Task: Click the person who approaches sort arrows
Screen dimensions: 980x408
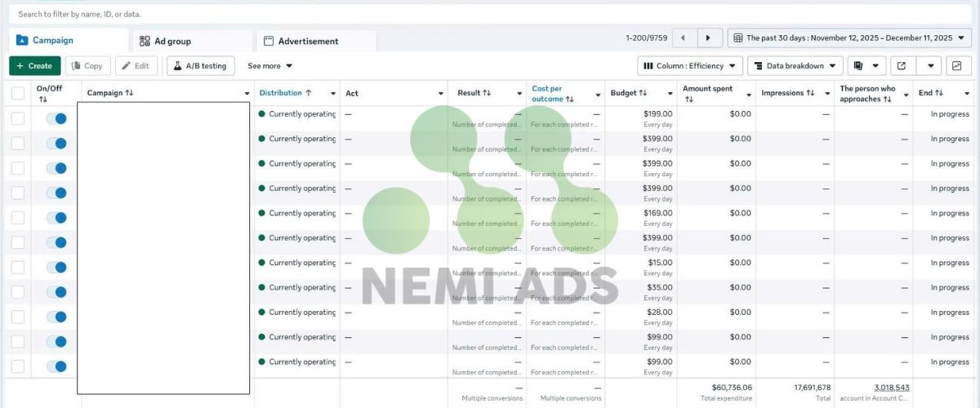Action: click(x=888, y=99)
